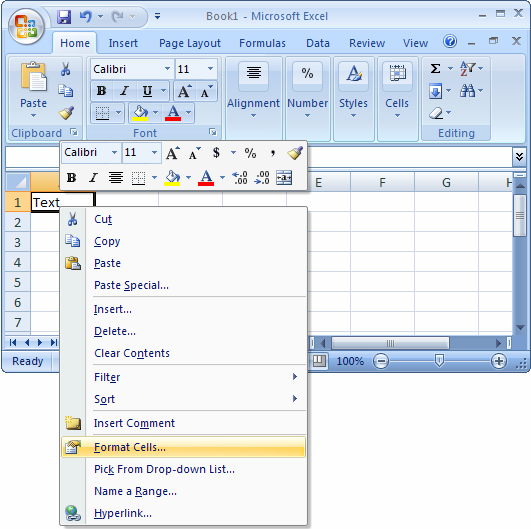This screenshot has width=531, height=529.
Task: Click the 100% zoom level
Action: (350, 361)
